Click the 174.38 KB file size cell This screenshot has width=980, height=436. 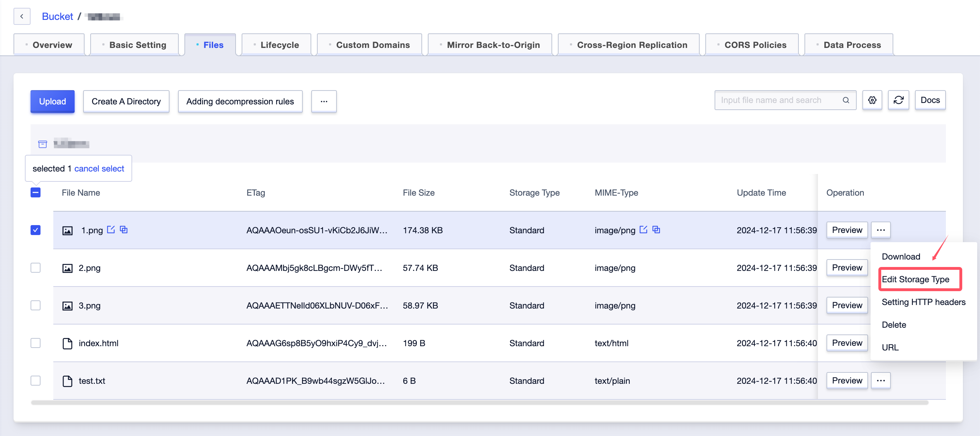tap(422, 230)
